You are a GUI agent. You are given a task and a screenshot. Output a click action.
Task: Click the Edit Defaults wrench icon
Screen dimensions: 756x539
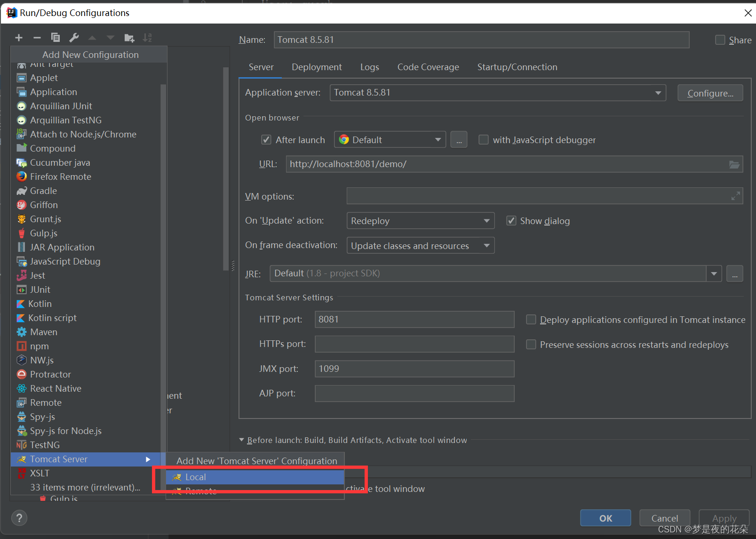(x=74, y=38)
